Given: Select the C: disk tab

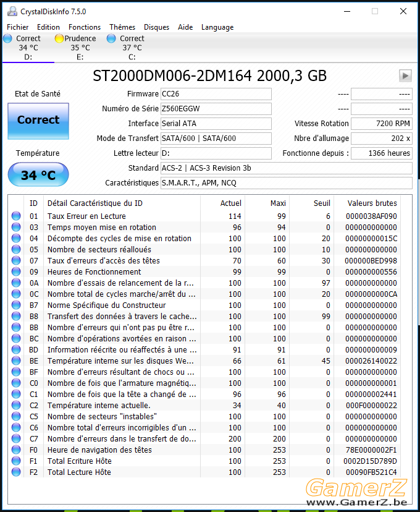Looking at the screenshot, I should [x=132, y=48].
